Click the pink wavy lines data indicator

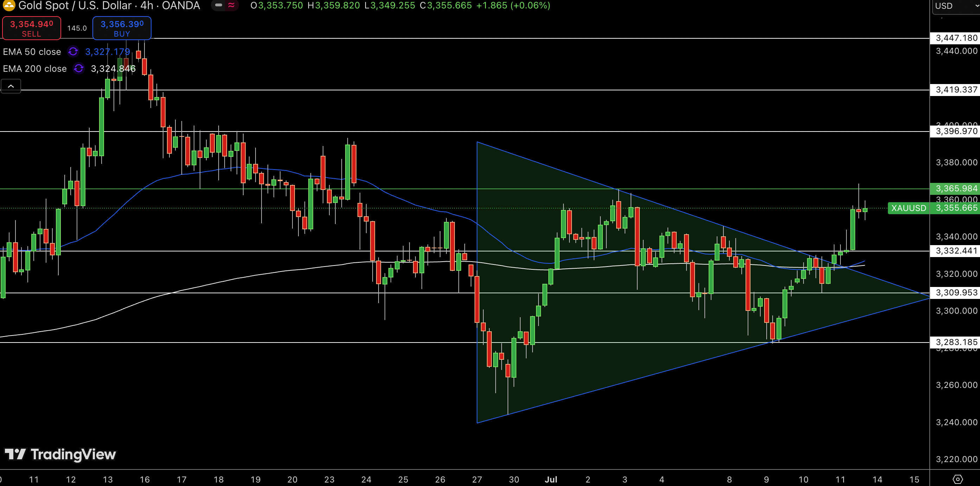pyautogui.click(x=231, y=5)
